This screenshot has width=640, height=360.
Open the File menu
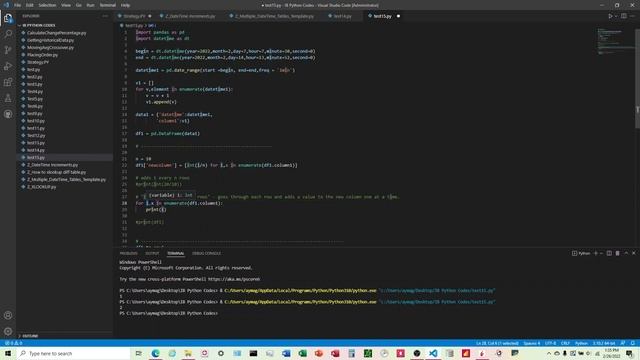point(18,5)
